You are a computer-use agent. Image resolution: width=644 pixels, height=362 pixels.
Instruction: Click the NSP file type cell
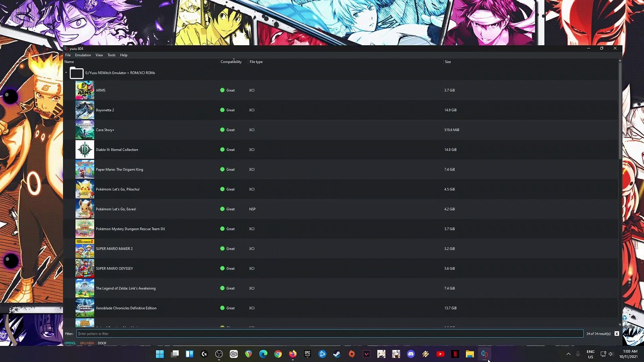coord(252,209)
